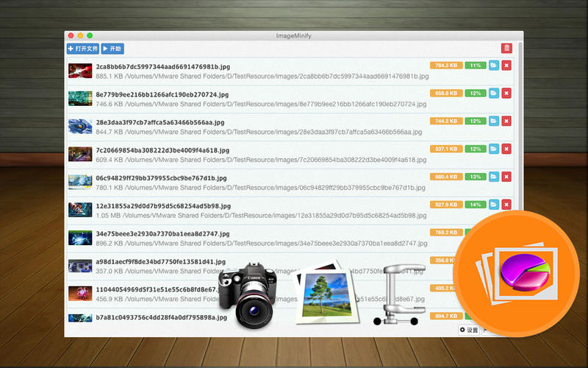Click the path line starting with 609.4 KB
588x368 pixels.
[x=261, y=160]
